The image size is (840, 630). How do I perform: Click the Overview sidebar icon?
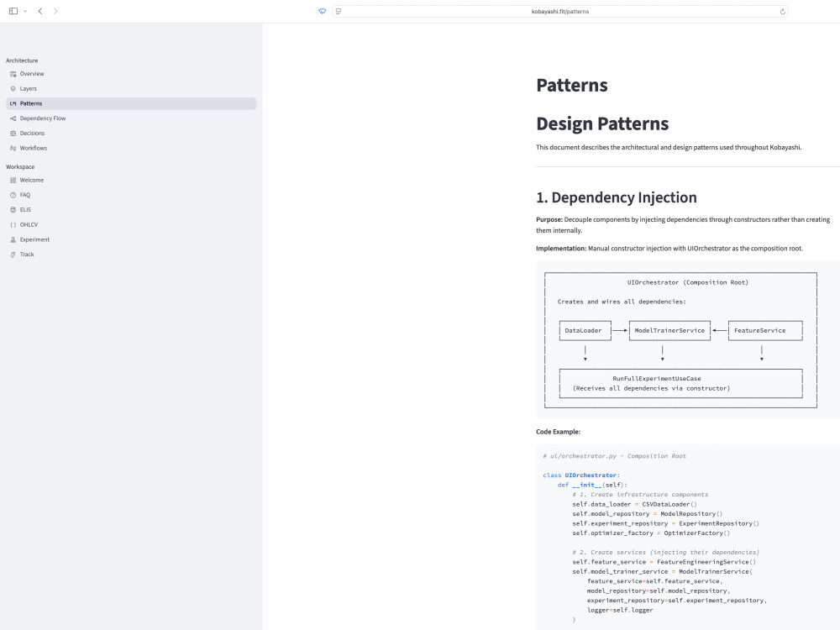[x=13, y=74]
